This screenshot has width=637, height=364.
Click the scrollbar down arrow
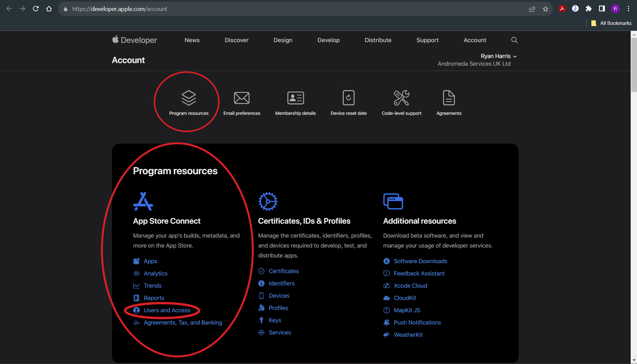click(634, 360)
